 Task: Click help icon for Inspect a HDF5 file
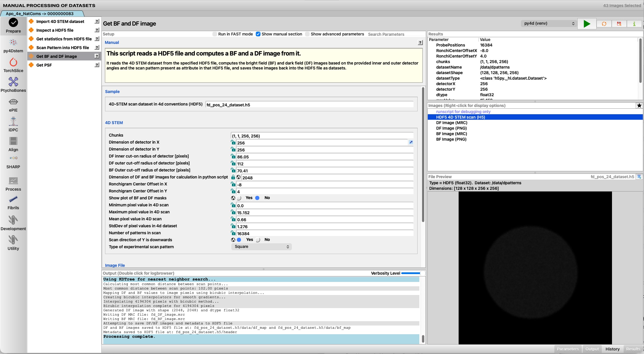pos(97,30)
